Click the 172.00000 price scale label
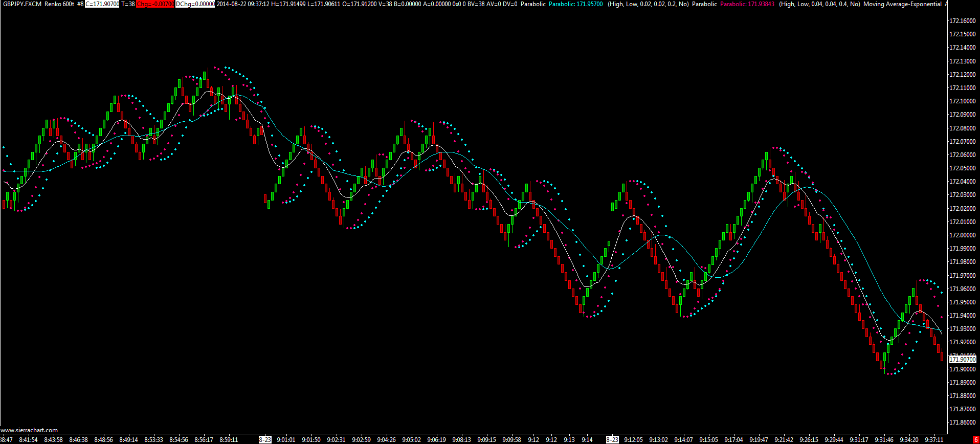The width and height of the screenshot is (980, 444). point(962,235)
